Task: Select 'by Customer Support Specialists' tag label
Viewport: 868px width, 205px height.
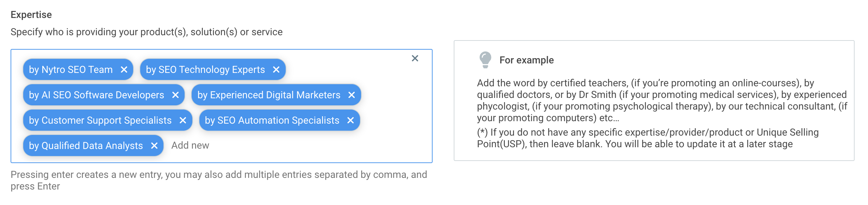Action: (100, 120)
